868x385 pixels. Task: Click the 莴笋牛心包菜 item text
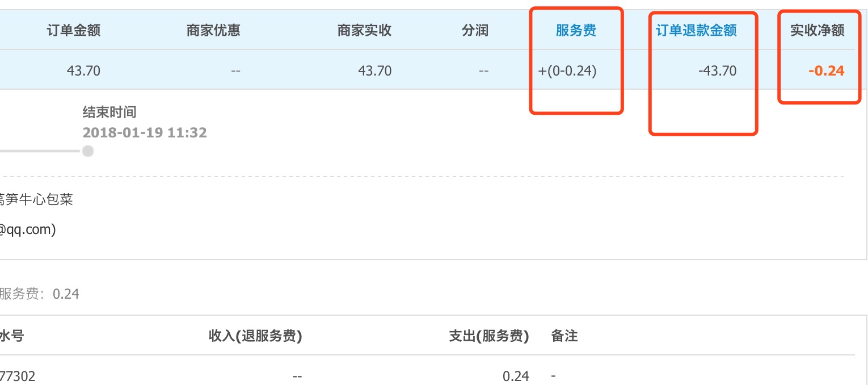coord(36,199)
